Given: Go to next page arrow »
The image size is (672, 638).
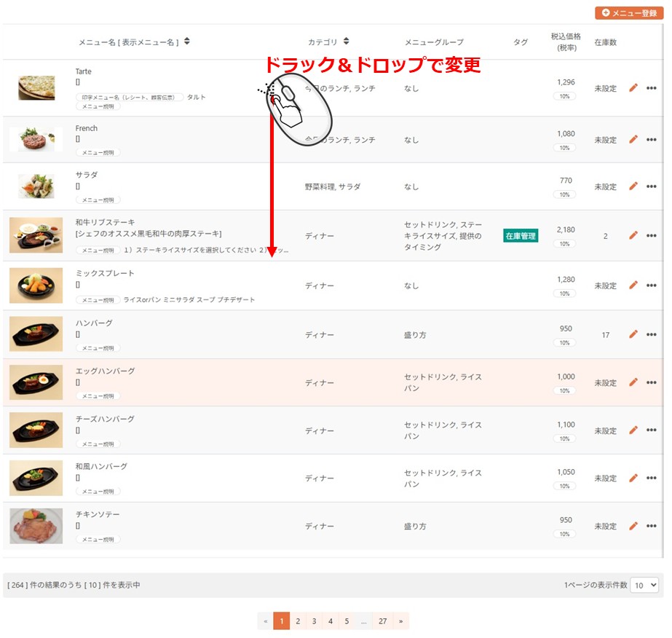Looking at the screenshot, I should pos(400,621).
